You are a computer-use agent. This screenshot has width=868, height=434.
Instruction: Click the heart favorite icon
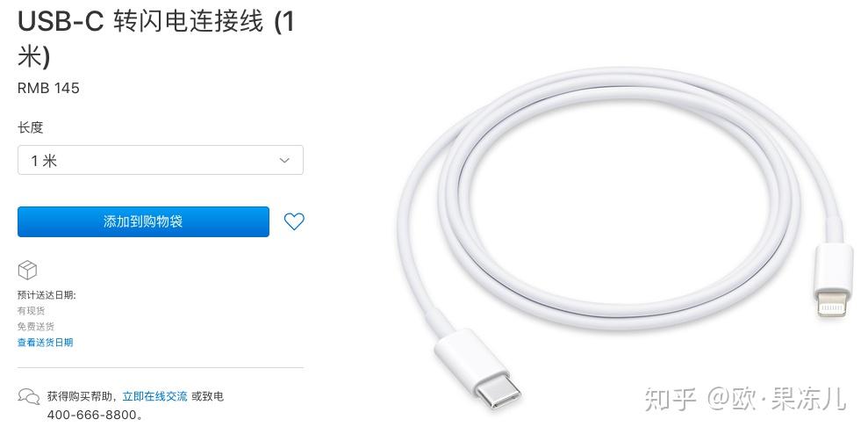tap(294, 221)
